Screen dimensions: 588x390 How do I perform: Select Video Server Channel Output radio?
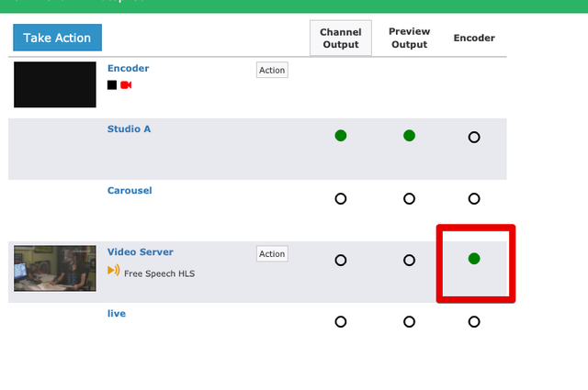(x=341, y=260)
